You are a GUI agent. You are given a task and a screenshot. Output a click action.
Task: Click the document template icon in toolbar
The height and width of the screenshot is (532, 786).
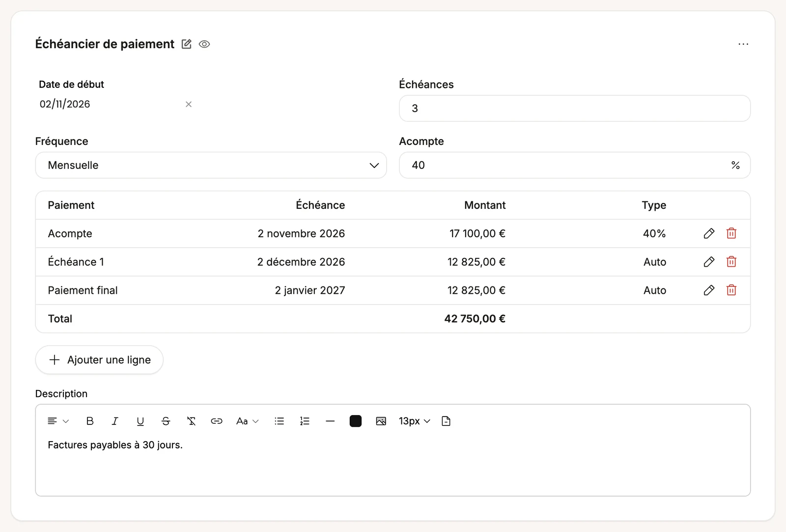tap(446, 421)
